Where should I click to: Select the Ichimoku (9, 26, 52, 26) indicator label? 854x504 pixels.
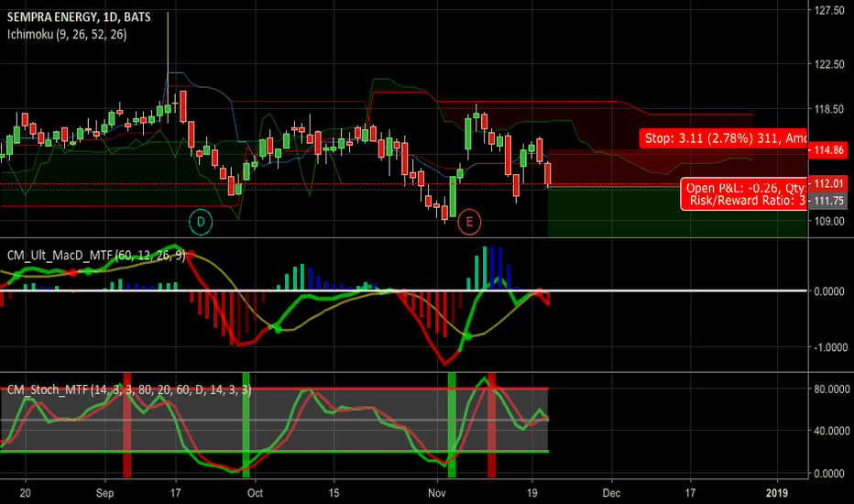[67, 34]
